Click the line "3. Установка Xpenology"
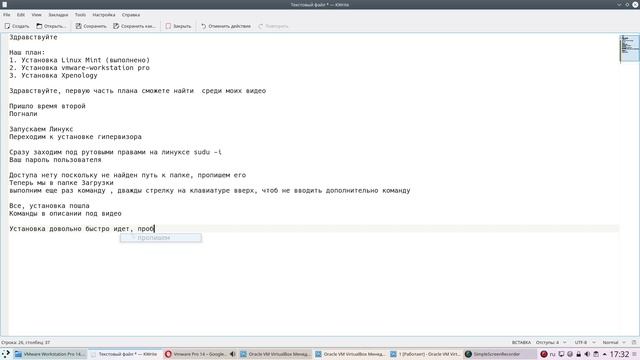This screenshot has width=640, height=360. pyautogui.click(x=53, y=76)
